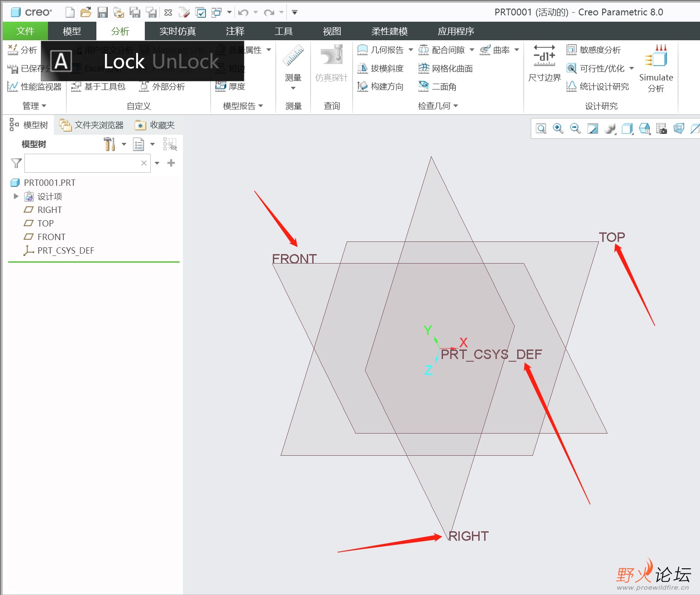Image resolution: width=700 pixels, height=595 pixels.
Task: Click the 测量 ruler icon
Action: 293,56
